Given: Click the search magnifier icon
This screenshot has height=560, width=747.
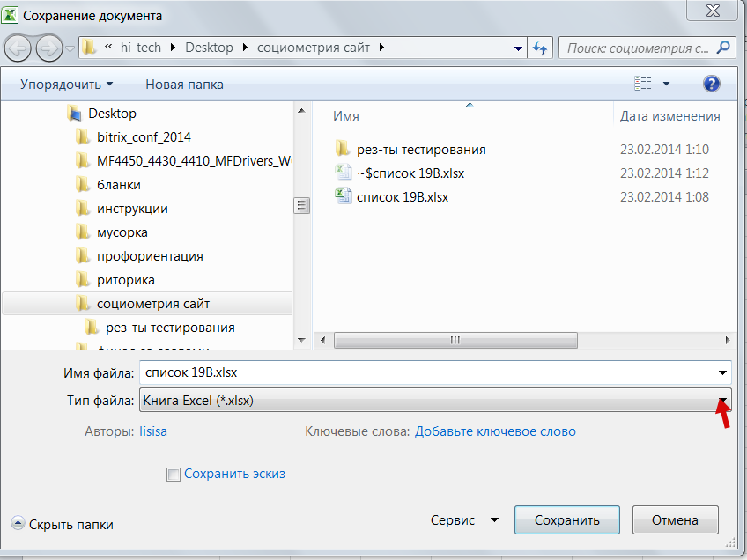Looking at the screenshot, I should (x=721, y=48).
